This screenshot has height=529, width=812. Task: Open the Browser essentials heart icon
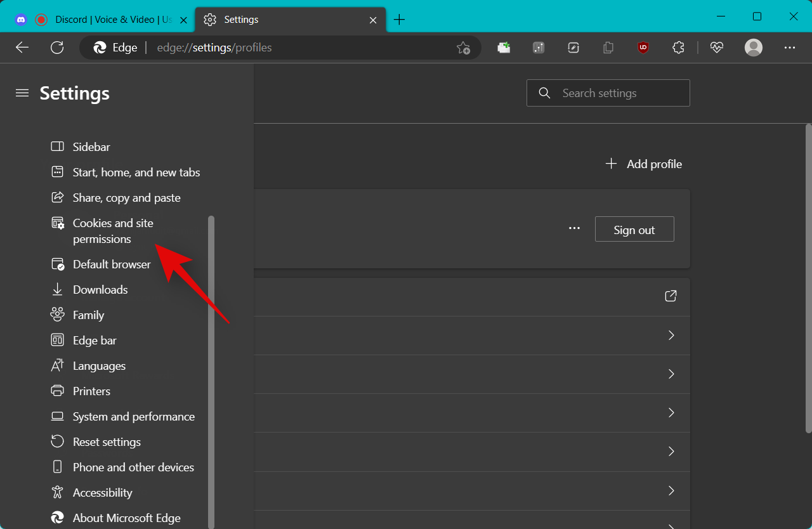click(717, 48)
